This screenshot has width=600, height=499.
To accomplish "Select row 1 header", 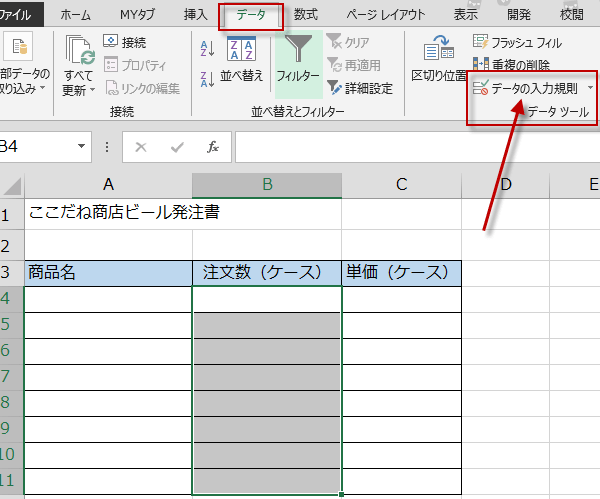I will (11, 215).
